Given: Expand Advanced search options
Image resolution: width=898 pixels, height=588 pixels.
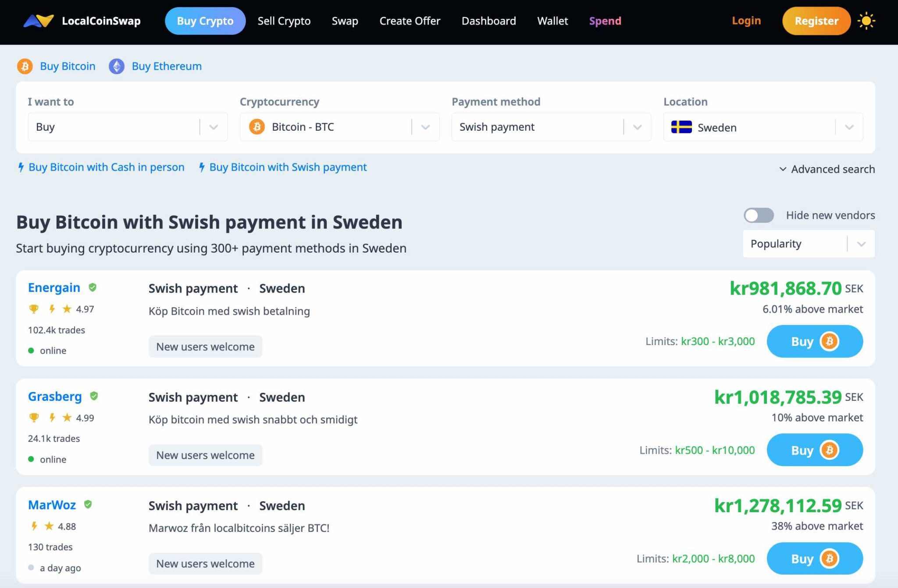Looking at the screenshot, I should pos(827,169).
